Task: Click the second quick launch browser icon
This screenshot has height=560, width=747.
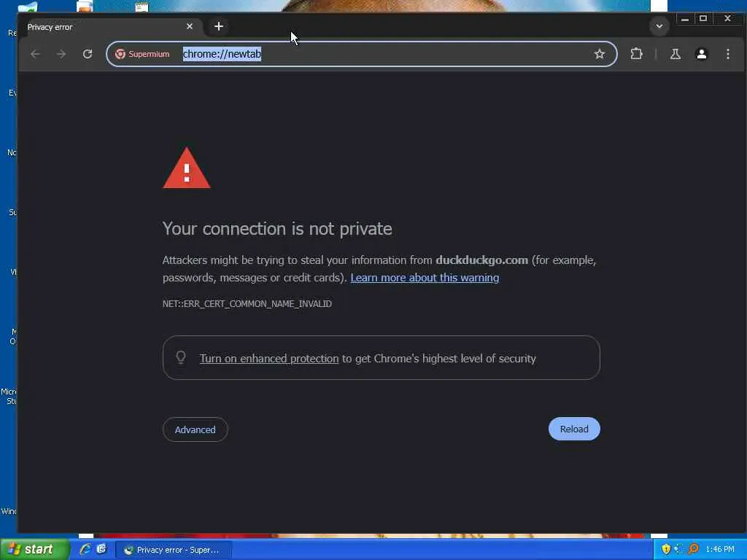Action: (x=101, y=549)
